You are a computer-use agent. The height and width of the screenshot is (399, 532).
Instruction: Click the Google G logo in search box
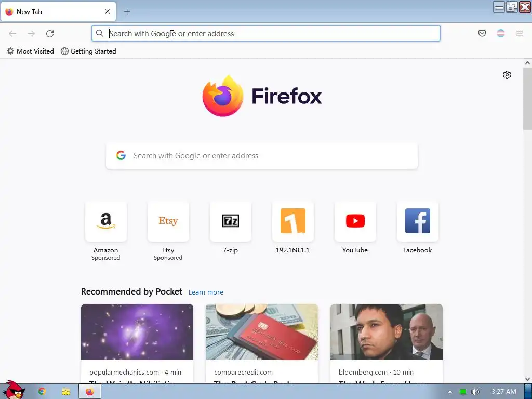tap(121, 156)
